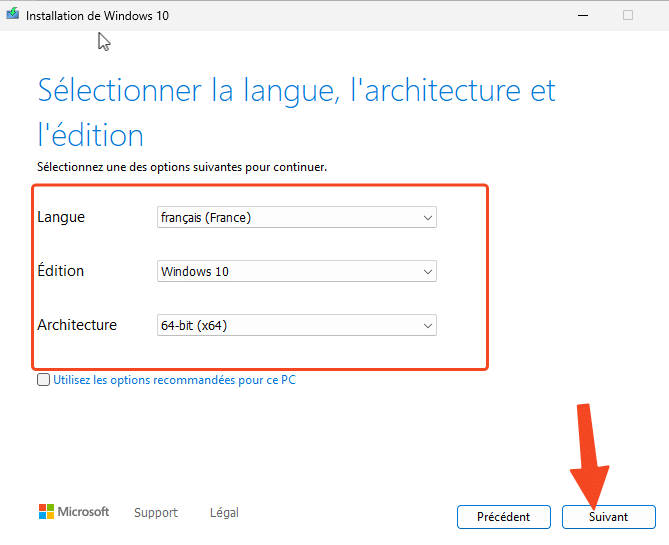Click the 'Utilisez les options recommandées' label

click(174, 380)
